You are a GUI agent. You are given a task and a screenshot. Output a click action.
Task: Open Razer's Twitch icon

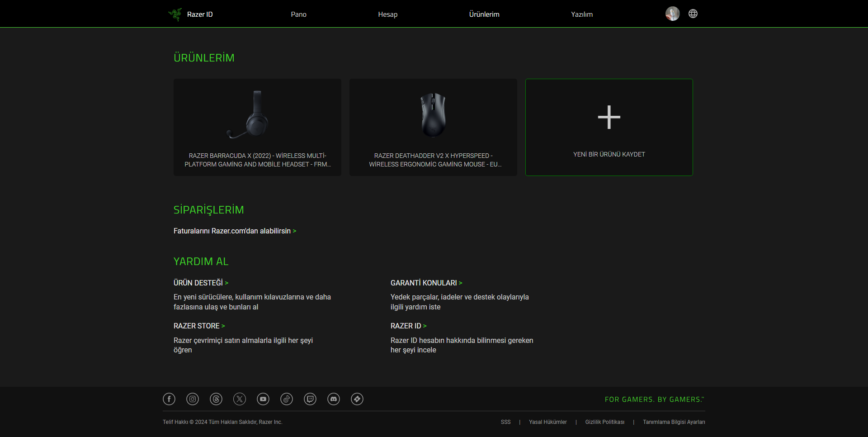pos(310,399)
